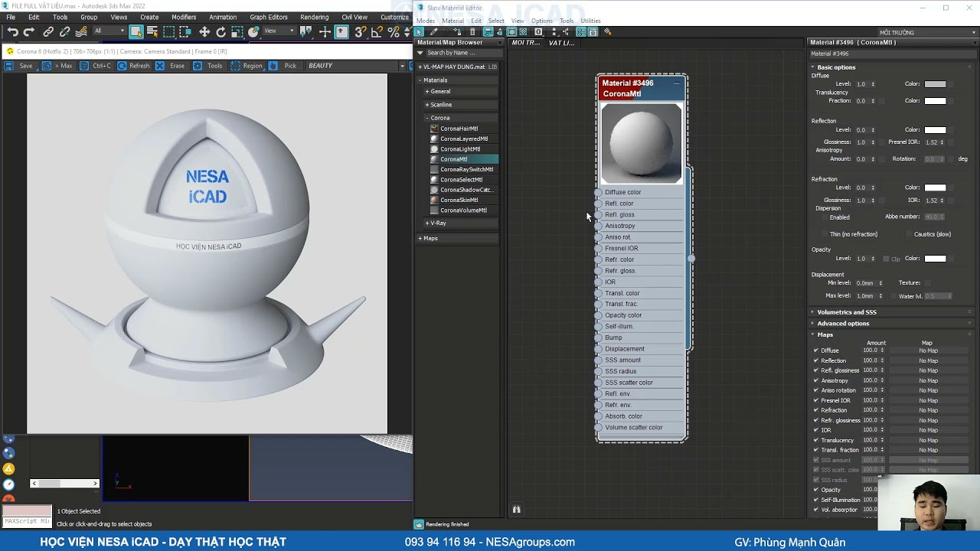
Task: Activate the Unlink Selection tool
Action: click(x=65, y=32)
